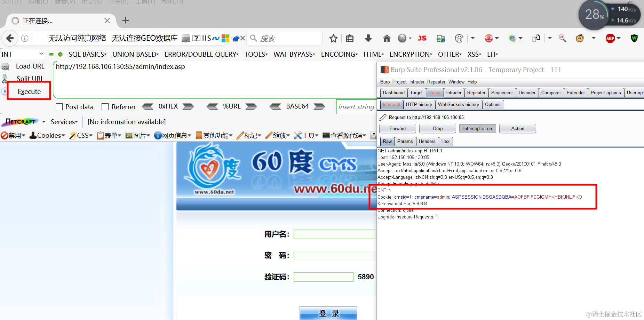Switch to the Burp Repeater tab
644x320 pixels.
tap(476, 93)
